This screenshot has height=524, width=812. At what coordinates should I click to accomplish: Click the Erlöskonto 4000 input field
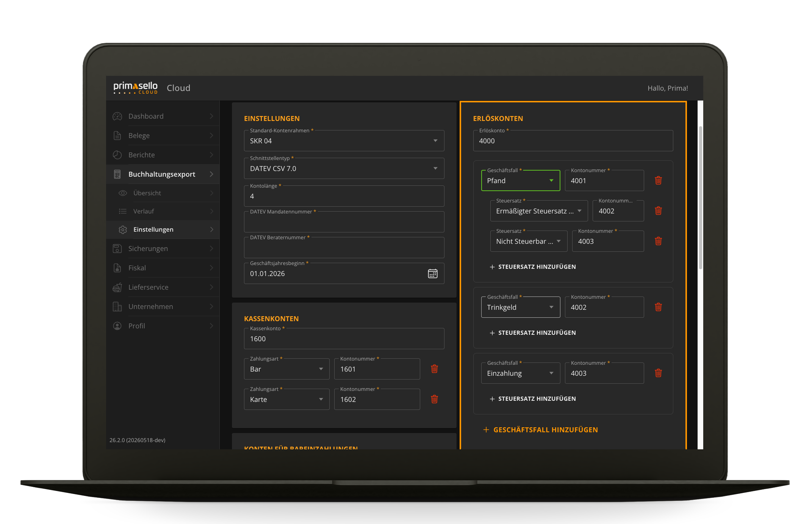(573, 141)
